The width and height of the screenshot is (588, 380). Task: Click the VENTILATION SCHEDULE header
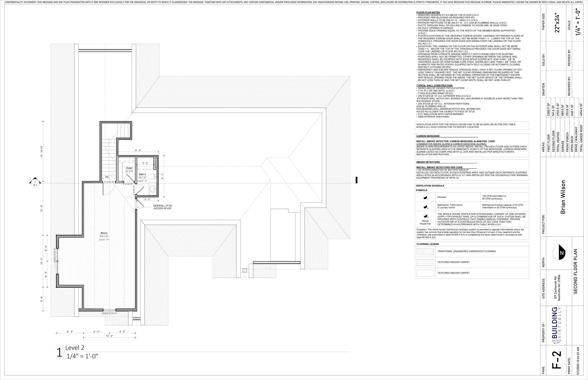(x=430, y=186)
